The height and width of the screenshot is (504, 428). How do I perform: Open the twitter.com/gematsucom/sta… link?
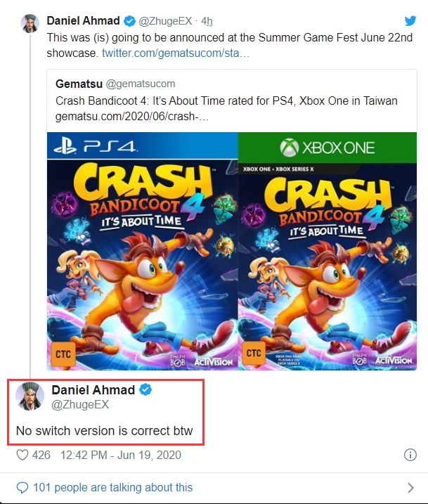click(176, 53)
